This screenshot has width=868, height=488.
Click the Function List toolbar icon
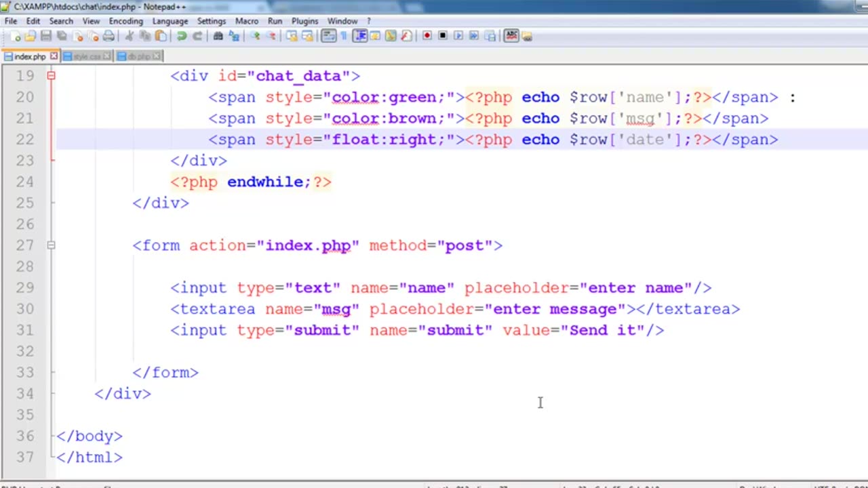(406, 36)
